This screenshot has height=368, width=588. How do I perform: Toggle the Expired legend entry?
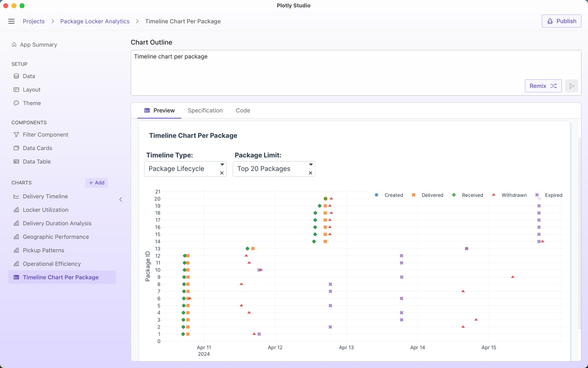[554, 195]
